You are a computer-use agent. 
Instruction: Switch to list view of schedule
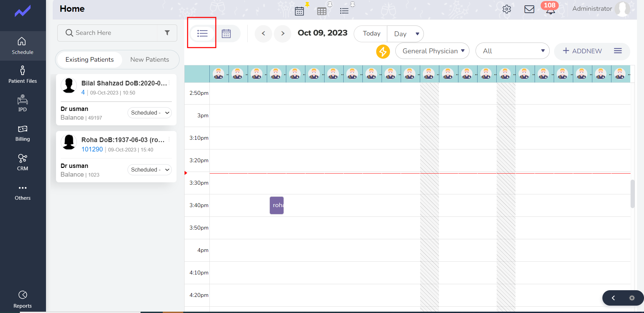coord(202,33)
